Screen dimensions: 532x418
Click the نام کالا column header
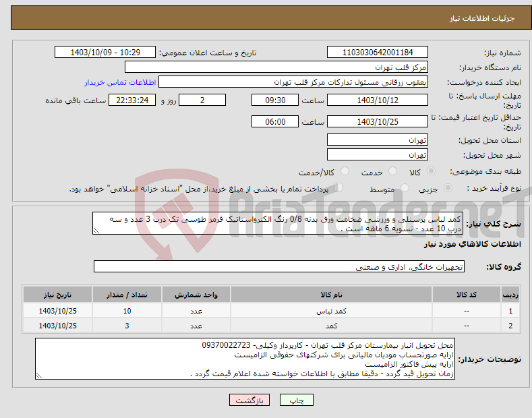(x=331, y=295)
